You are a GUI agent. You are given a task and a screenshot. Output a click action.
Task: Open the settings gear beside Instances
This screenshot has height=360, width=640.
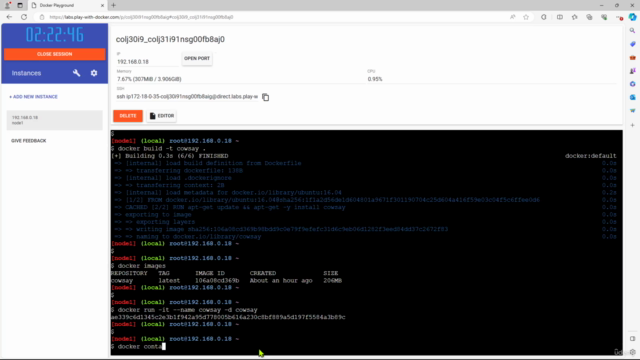coord(94,73)
